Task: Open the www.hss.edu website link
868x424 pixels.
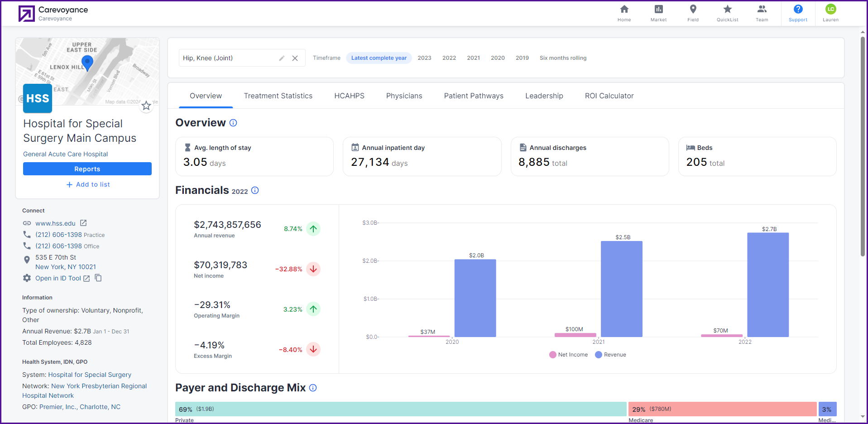Action: click(x=55, y=223)
